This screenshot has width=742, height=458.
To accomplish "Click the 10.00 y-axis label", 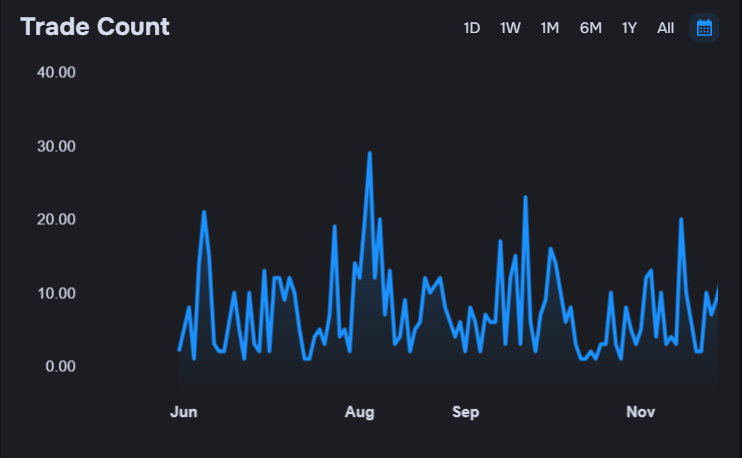I will click(56, 293).
